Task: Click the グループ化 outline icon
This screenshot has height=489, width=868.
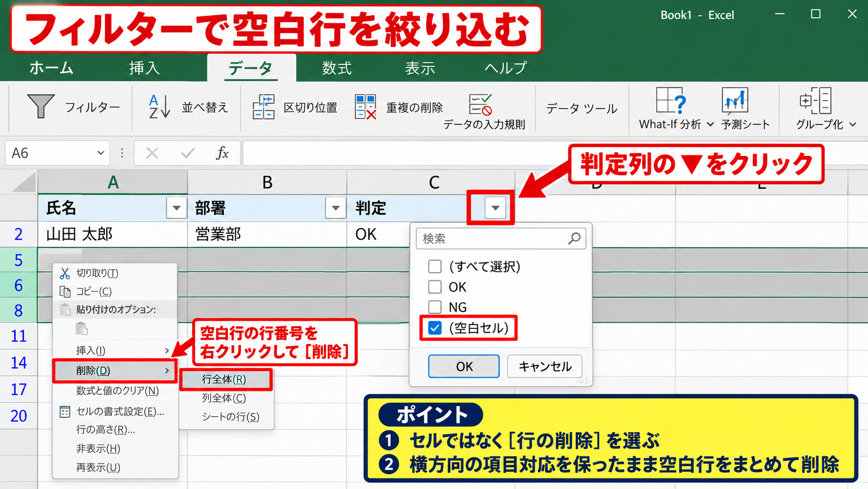Action: click(x=816, y=100)
